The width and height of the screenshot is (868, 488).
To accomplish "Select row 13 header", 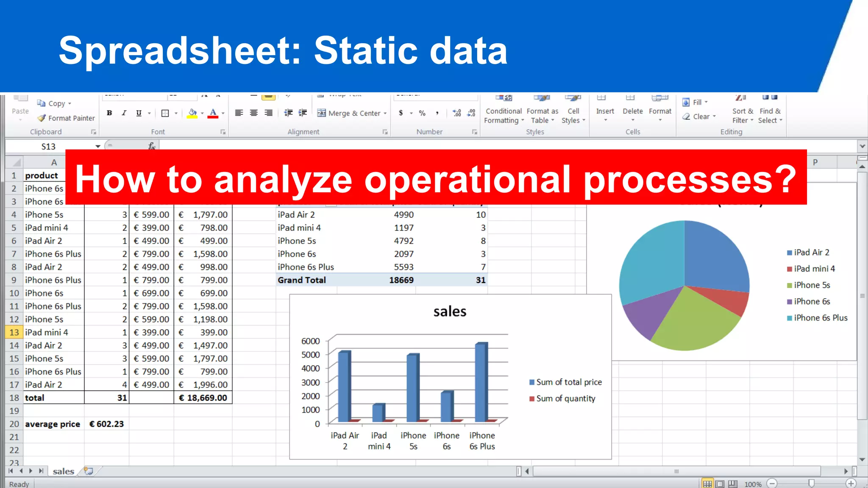I will (x=14, y=333).
